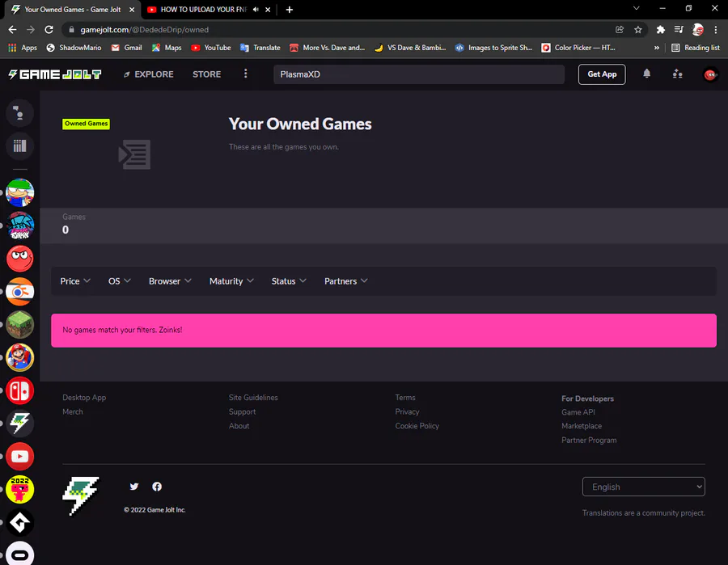728x565 pixels.
Task: Open the YouTube community icon in sidebar
Action: click(20, 457)
